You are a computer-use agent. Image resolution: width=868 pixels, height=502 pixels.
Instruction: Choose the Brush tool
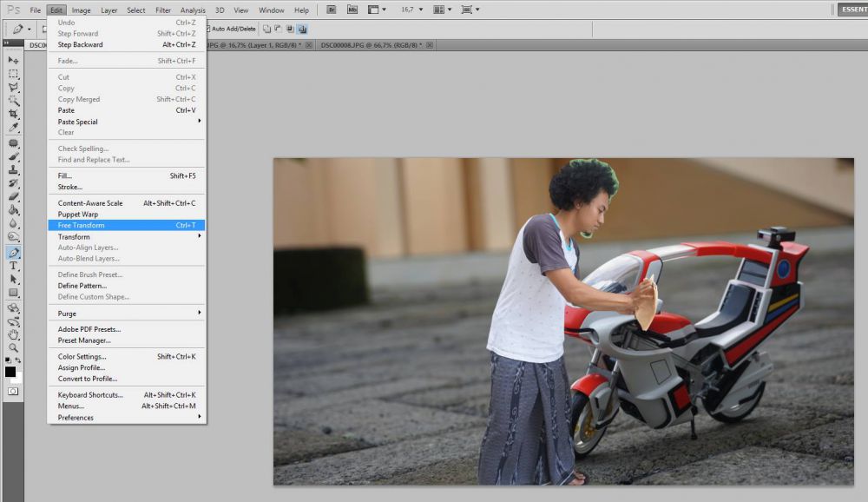pos(13,156)
